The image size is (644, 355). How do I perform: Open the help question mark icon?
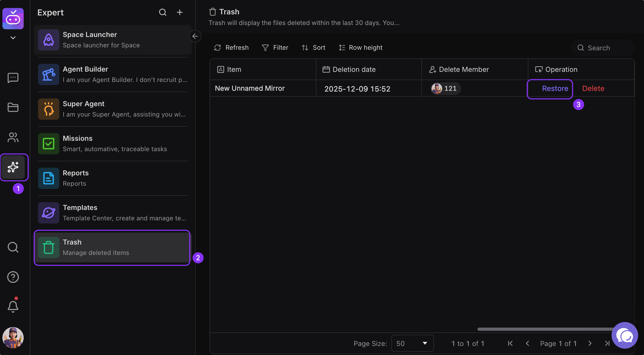click(13, 277)
